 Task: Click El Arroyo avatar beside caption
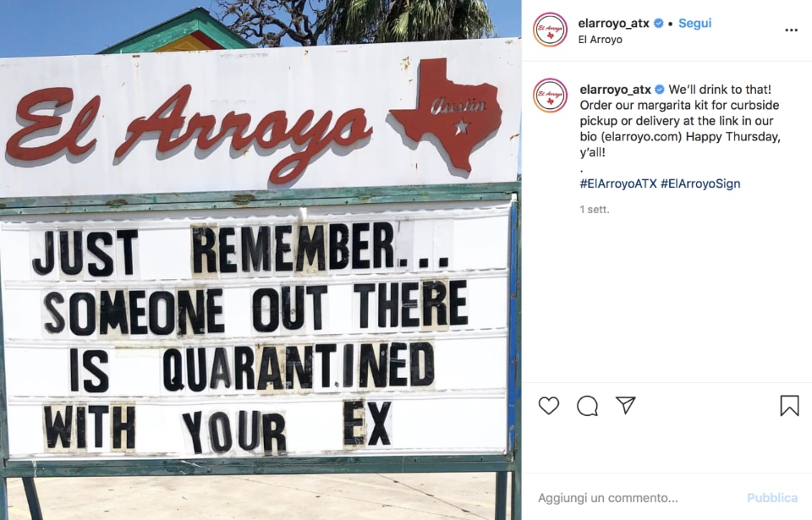[x=550, y=96]
